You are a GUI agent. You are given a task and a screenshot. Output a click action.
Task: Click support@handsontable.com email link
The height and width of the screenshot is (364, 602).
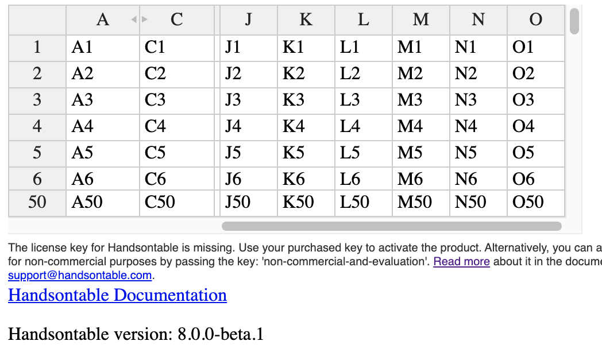tap(80, 275)
